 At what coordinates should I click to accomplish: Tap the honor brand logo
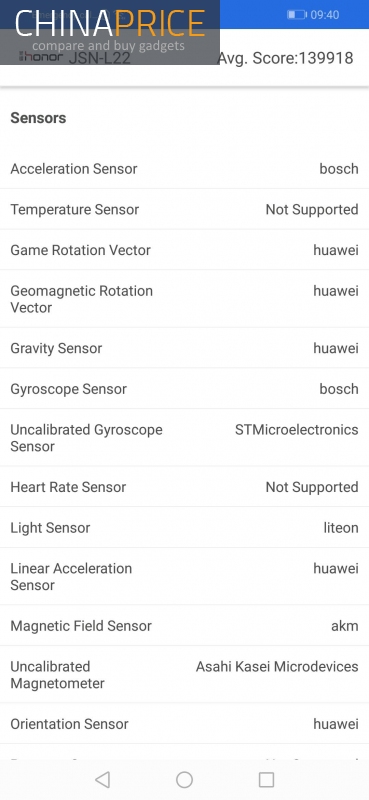41,56
